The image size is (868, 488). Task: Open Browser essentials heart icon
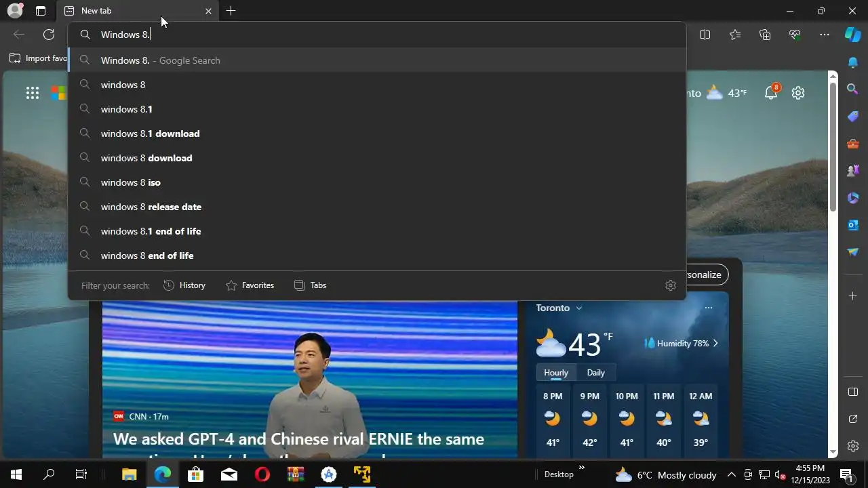click(795, 35)
